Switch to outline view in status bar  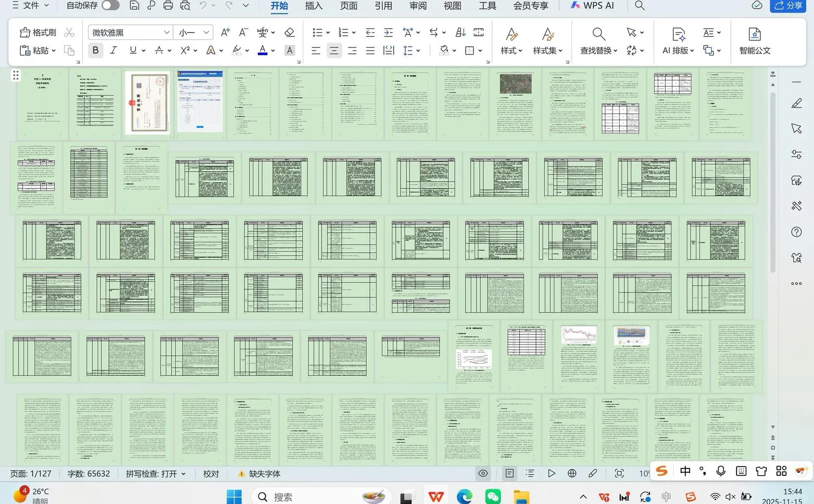coord(530,473)
